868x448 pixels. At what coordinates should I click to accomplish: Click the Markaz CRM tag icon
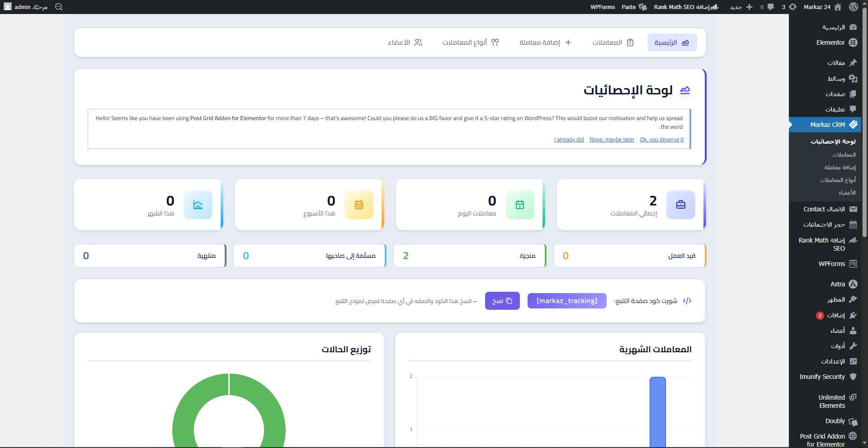click(x=853, y=125)
